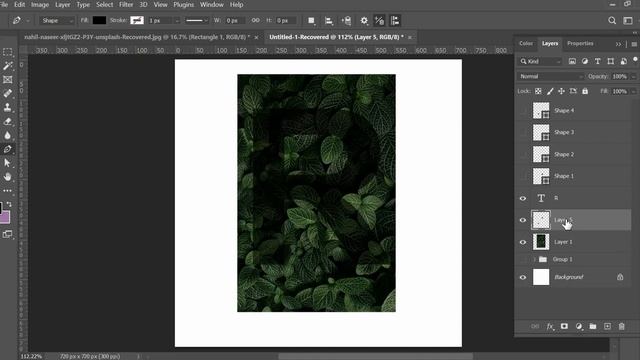Open the Kind layer filter dropdown

(540, 61)
